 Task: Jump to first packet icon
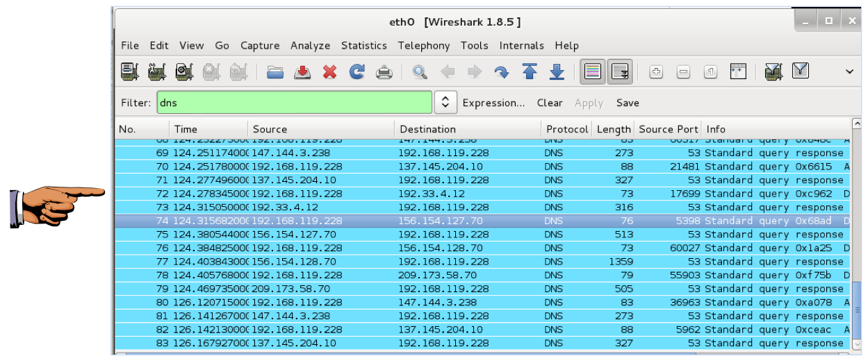530,71
